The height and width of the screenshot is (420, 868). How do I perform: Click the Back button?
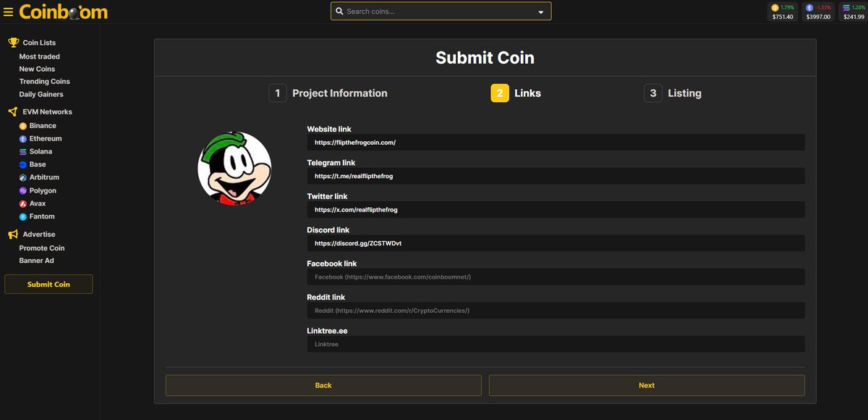pyautogui.click(x=323, y=385)
